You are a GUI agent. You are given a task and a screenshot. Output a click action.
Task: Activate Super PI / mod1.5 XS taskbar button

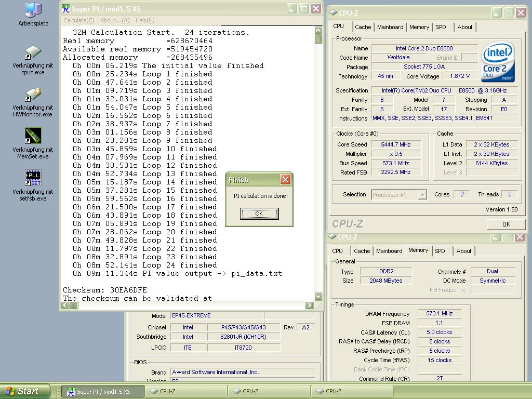(x=103, y=392)
